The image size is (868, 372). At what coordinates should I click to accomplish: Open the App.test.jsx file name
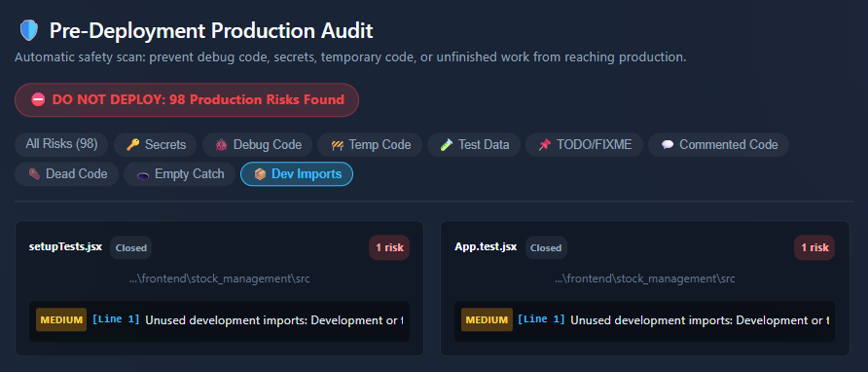click(486, 246)
